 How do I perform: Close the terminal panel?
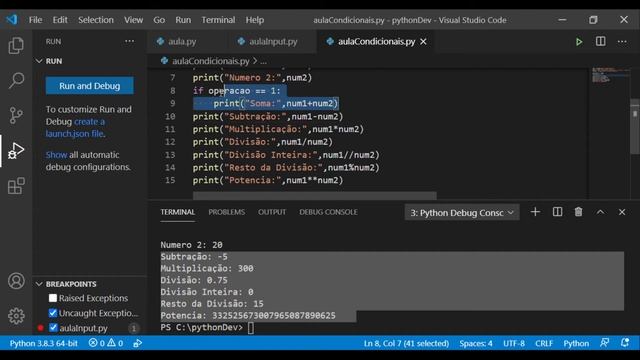click(x=622, y=212)
